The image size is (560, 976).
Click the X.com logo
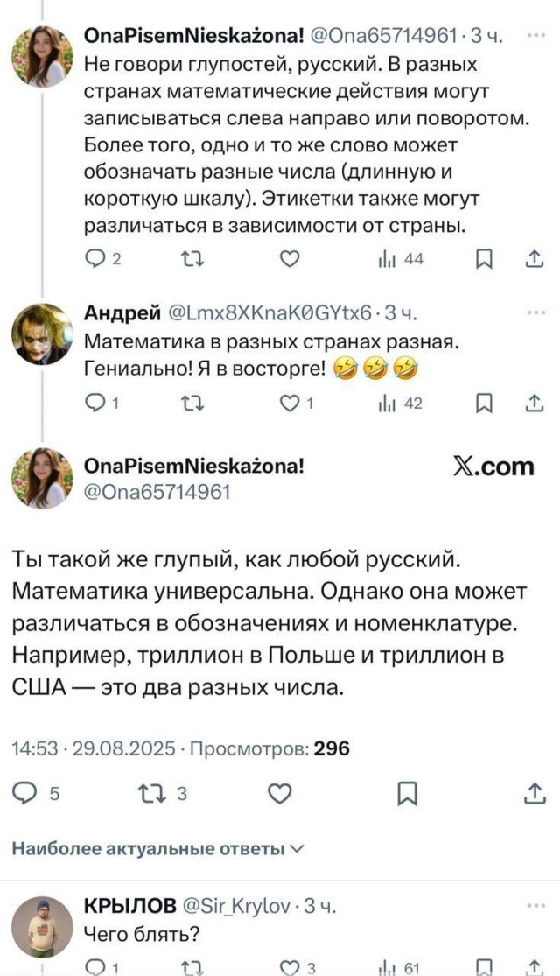(x=493, y=467)
